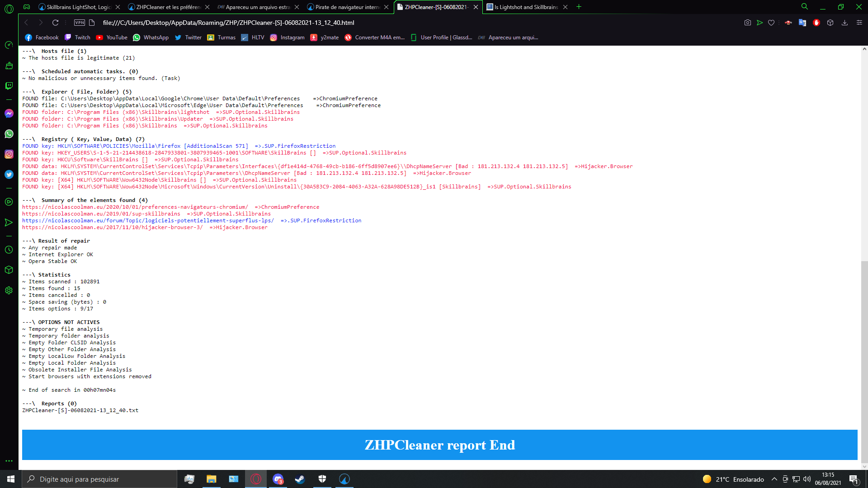Open Converter M4A bookmark
The height and width of the screenshot is (488, 868).
click(x=375, y=38)
